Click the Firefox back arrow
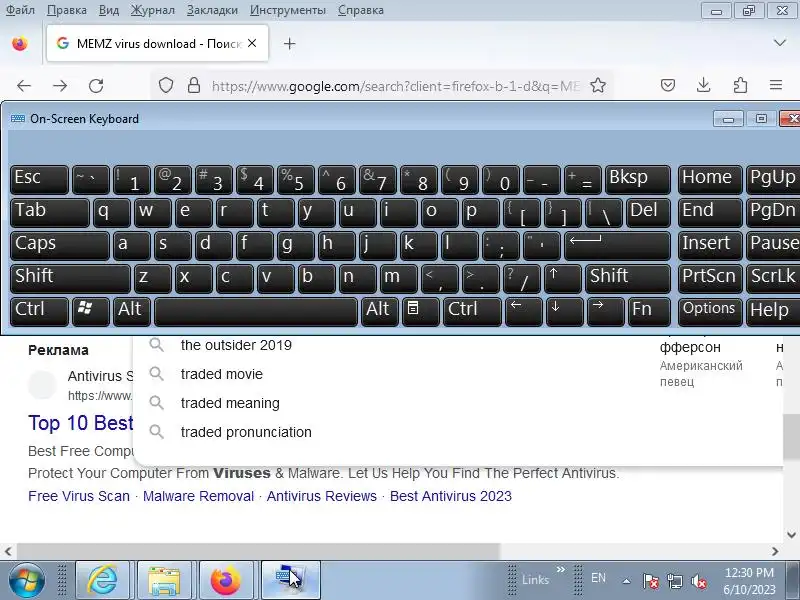800x600 pixels. pos(24,86)
